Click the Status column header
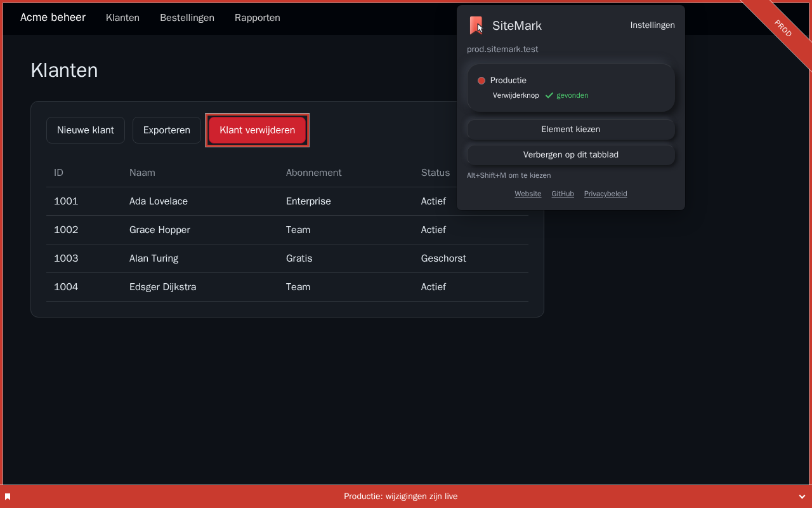The height and width of the screenshot is (508, 812). tap(435, 173)
